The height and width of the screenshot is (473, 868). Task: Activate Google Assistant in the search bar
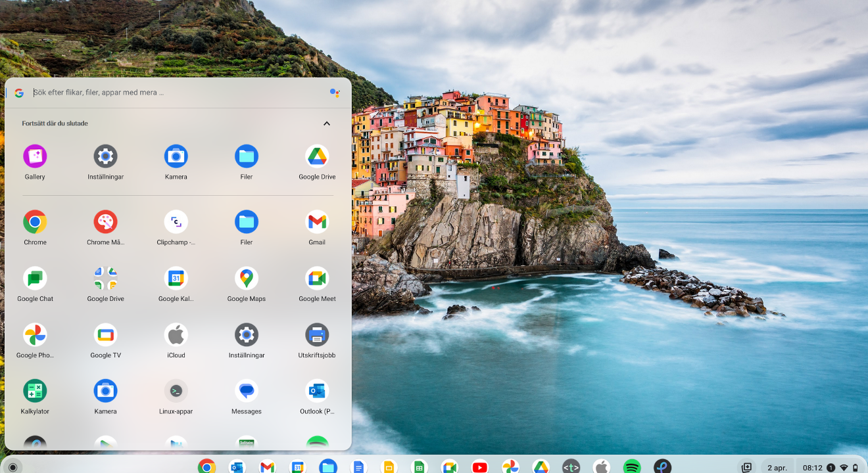tap(335, 93)
